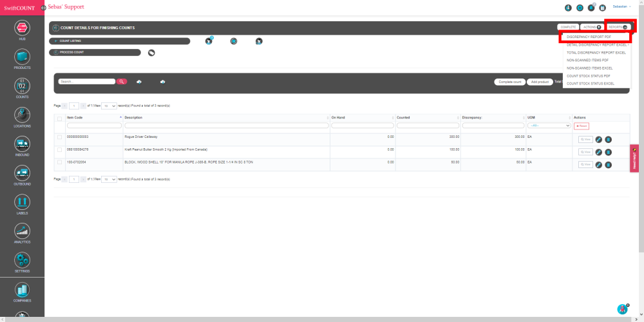Image resolution: width=644 pixels, height=322 pixels.
Task: Open the Hub section in sidebar
Action: 22,28
